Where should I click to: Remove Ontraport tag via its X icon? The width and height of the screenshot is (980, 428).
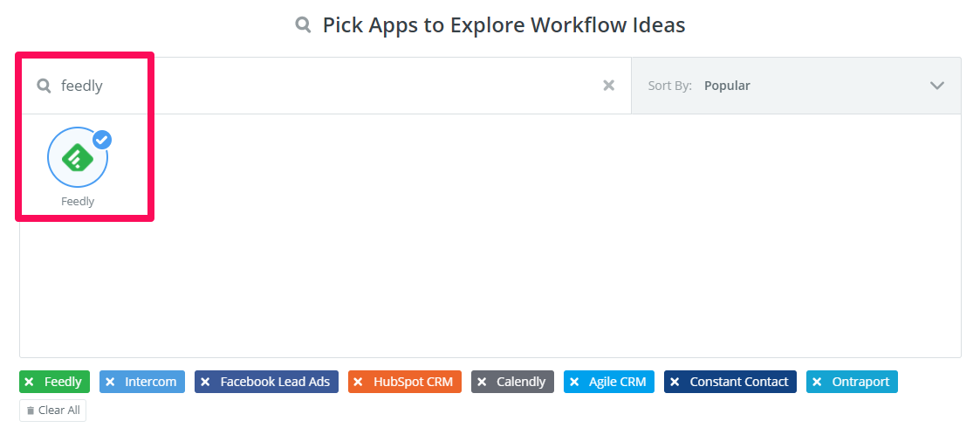[817, 382]
